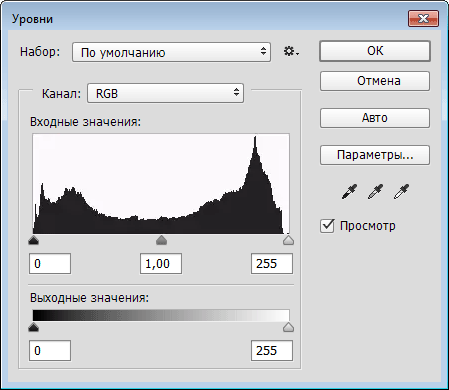The height and width of the screenshot is (390, 449).
Task: Open the Канал RGB channel dropdown
Action: (x=165, y=93)
